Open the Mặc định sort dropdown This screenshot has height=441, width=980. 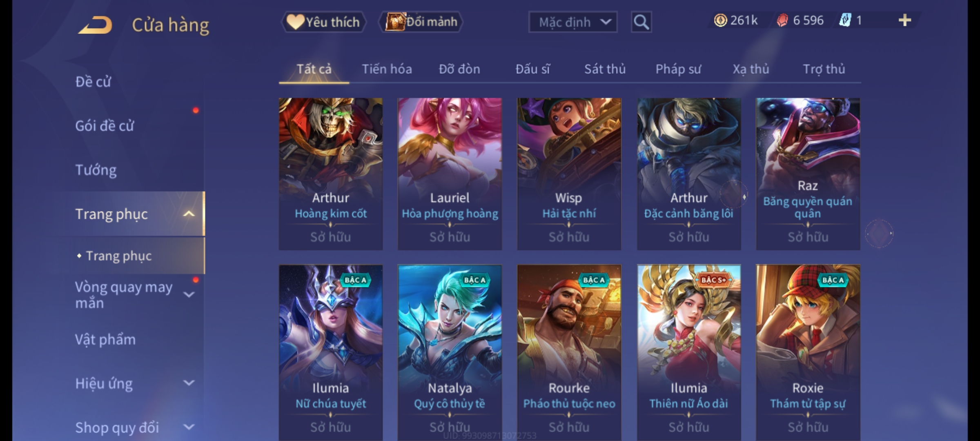(x=572, y=22)
